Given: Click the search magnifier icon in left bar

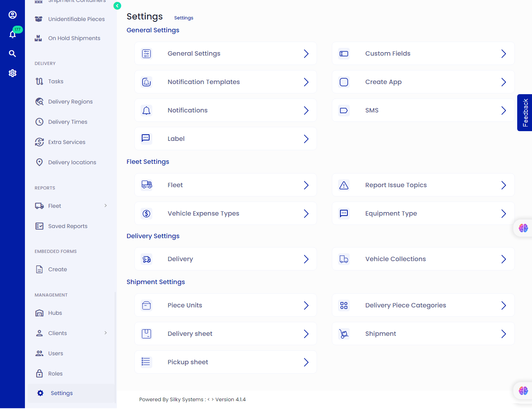Looking at the screenshot, I should point(12,54).
